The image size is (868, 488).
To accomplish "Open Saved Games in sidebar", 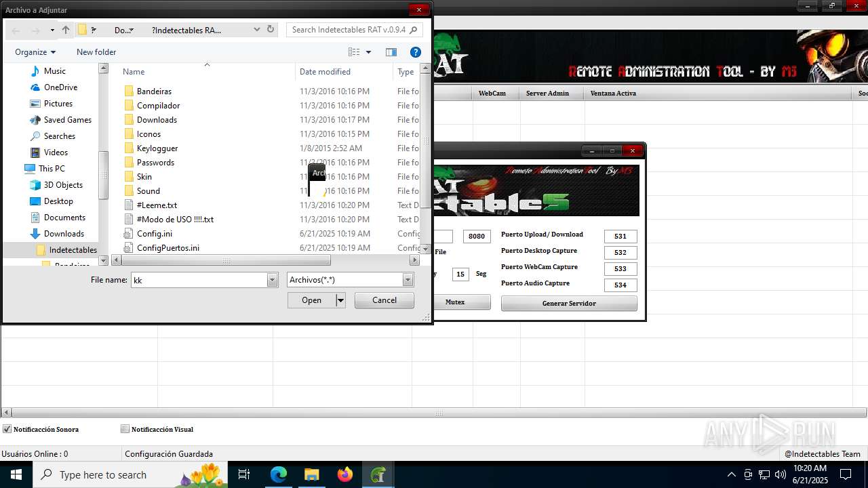I will (68, 120).
